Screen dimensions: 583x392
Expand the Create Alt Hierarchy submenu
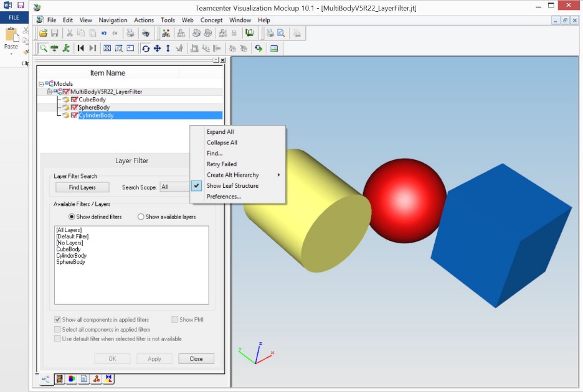238,175
